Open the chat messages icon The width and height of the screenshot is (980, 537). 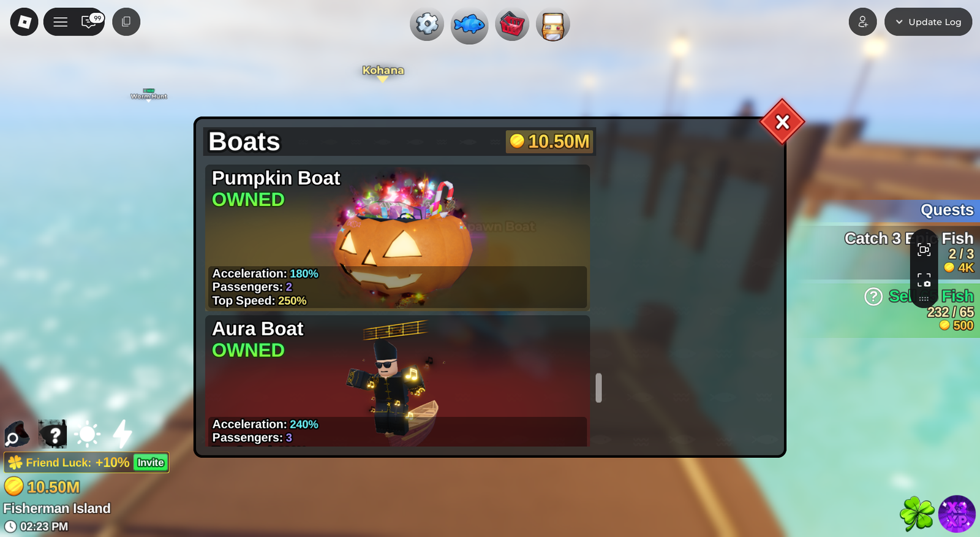pos(89,22)
